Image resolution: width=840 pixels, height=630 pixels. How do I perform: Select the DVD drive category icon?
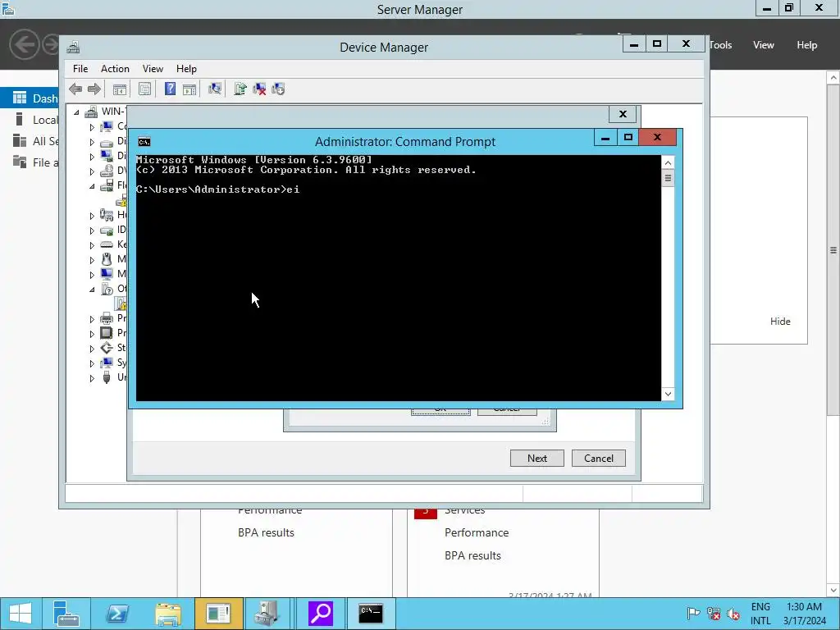click(107, 171)
